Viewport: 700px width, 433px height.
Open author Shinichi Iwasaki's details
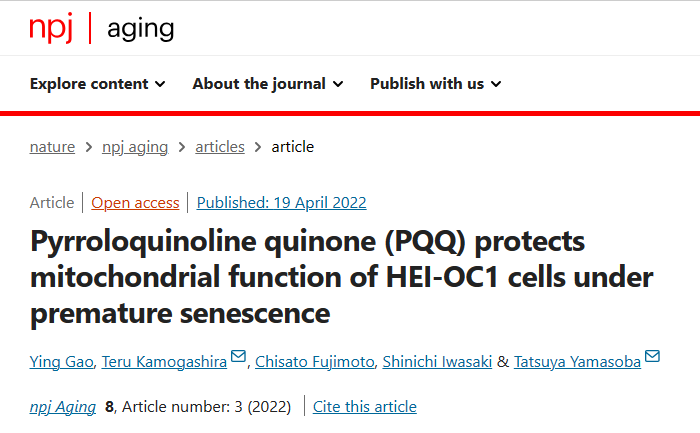pos(437,362)
